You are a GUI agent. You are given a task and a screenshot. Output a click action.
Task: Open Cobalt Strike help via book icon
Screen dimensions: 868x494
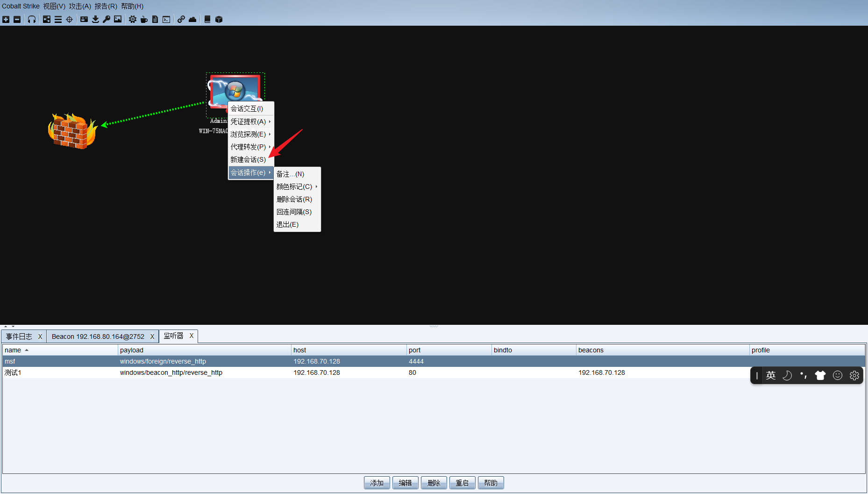[207, 19]
